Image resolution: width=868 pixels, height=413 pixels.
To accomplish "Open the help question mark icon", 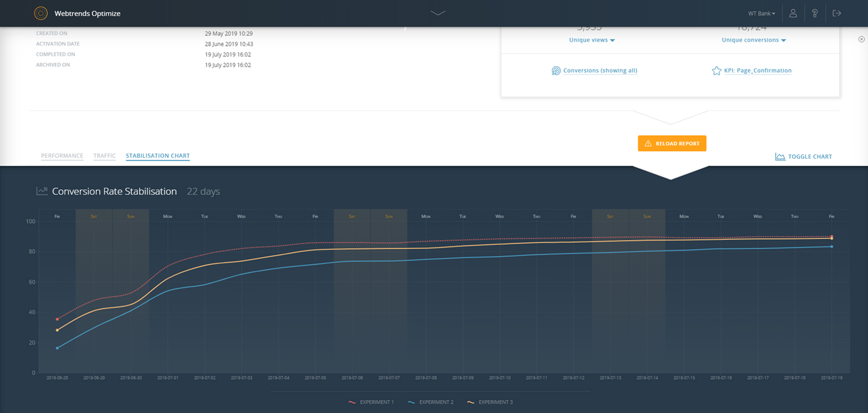I will click(815, 13).
